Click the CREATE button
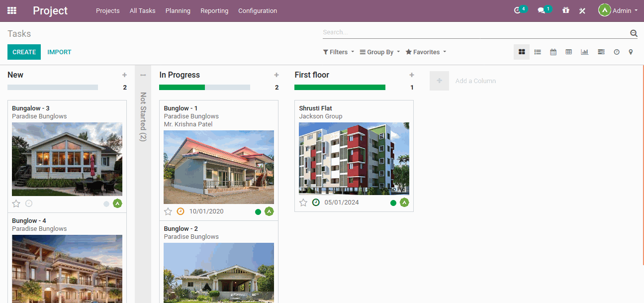Screen dimensions: 644x303 coord(24,52)
